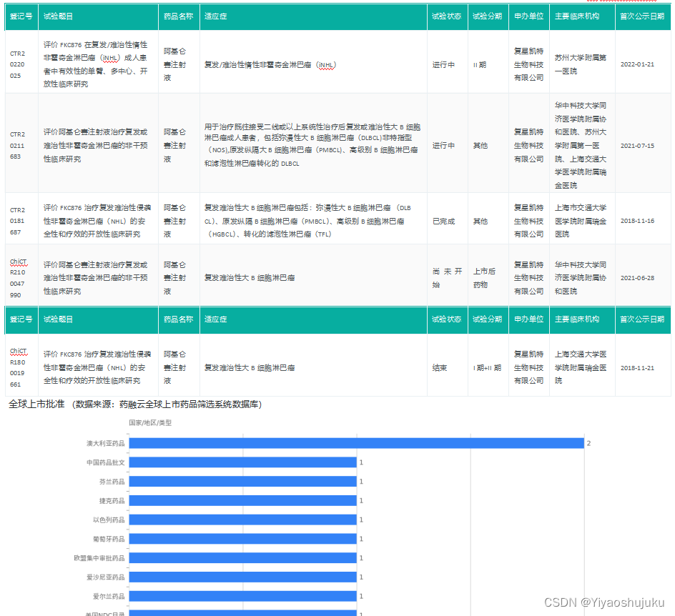Click 阿基仑赛注射液 drug name in CTR20220025 row
Screen dimensions: 675x616
[174, 64]
